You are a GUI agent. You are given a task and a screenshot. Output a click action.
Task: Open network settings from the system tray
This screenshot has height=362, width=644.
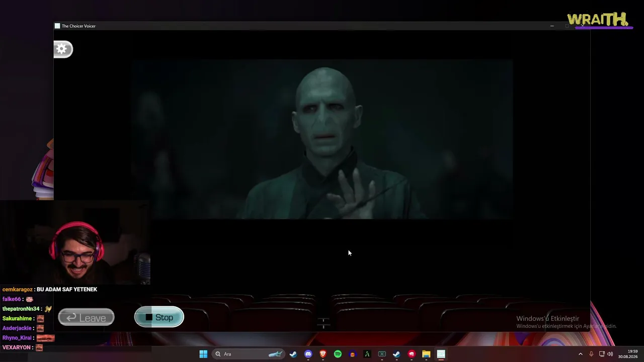pos(602,354)
